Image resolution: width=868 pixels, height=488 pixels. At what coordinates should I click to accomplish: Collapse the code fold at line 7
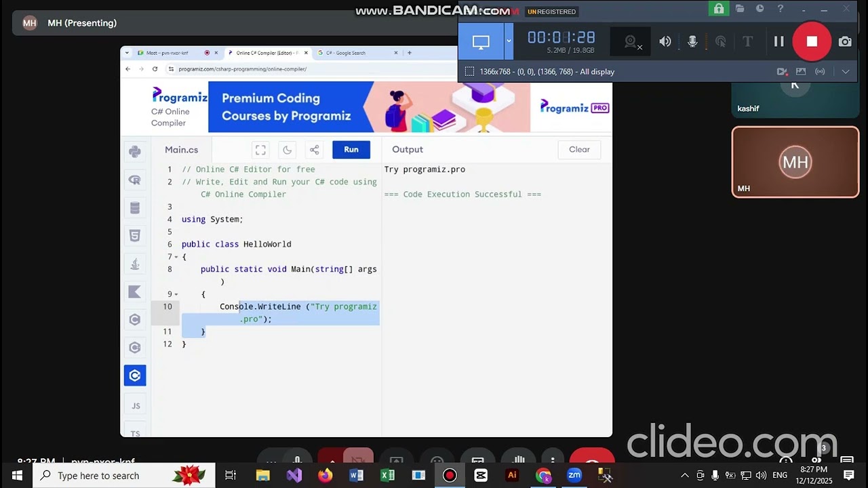click(x=176, y=257)
